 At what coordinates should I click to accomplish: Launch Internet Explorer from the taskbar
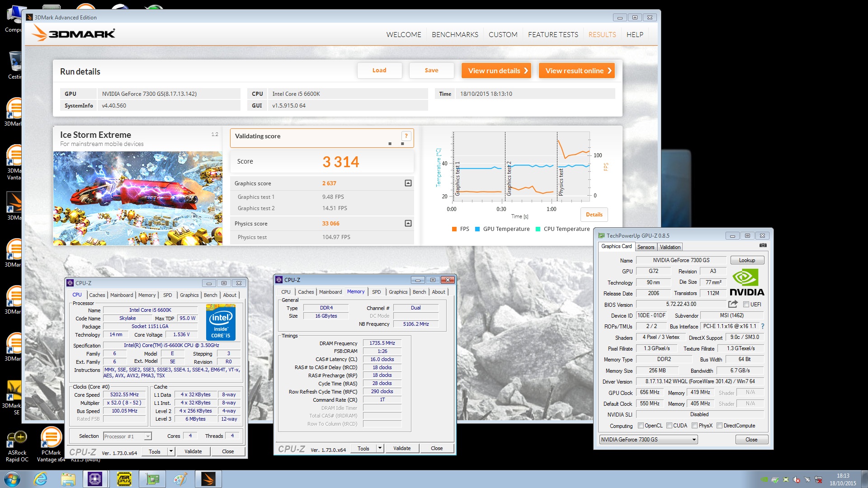[x=41, y=479]
